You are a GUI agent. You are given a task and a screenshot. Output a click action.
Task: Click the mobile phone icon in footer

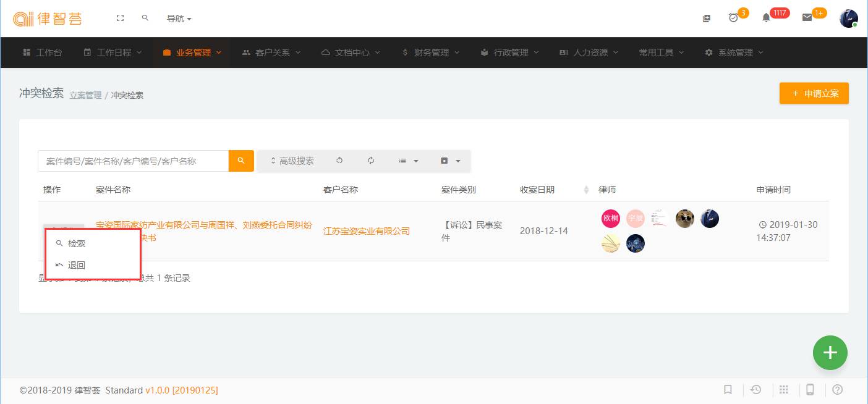[x=810, y=390]
